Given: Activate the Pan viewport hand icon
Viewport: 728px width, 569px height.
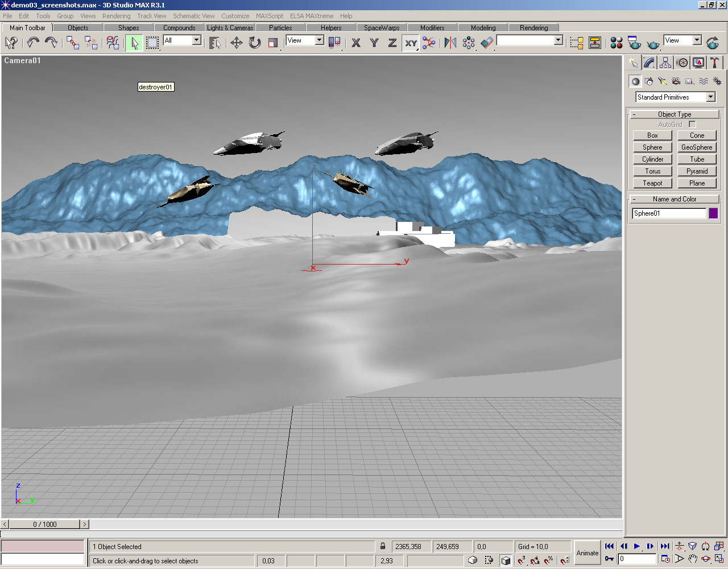Looking at the screenshot, I should tap(692, 559).
